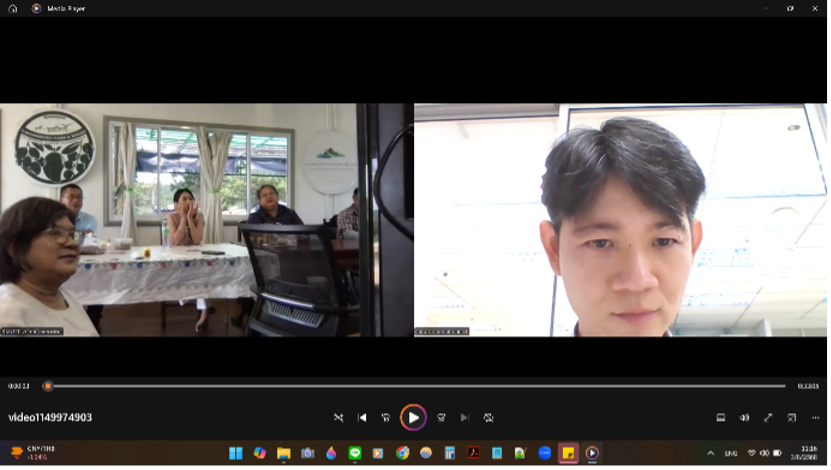Skip to next track
Viewport: 831px width, 470px height.
tap(464, 417)
